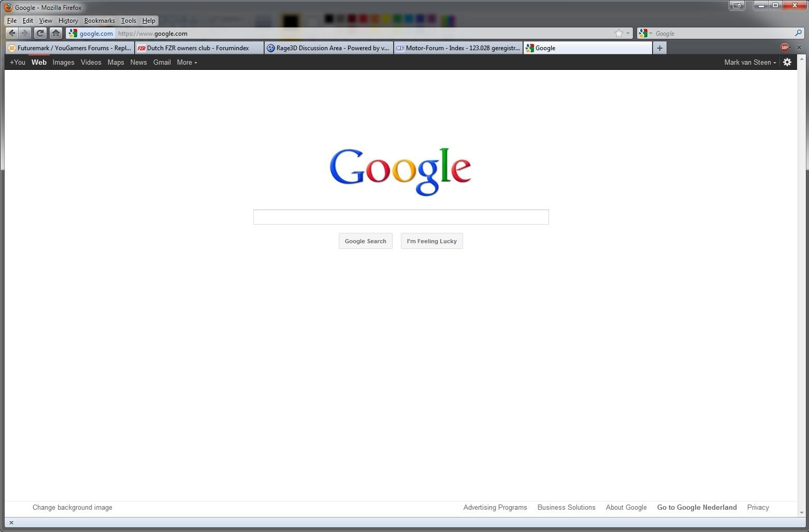Click the Google Search button
The image size is (809, 532).
pos(366,241)
